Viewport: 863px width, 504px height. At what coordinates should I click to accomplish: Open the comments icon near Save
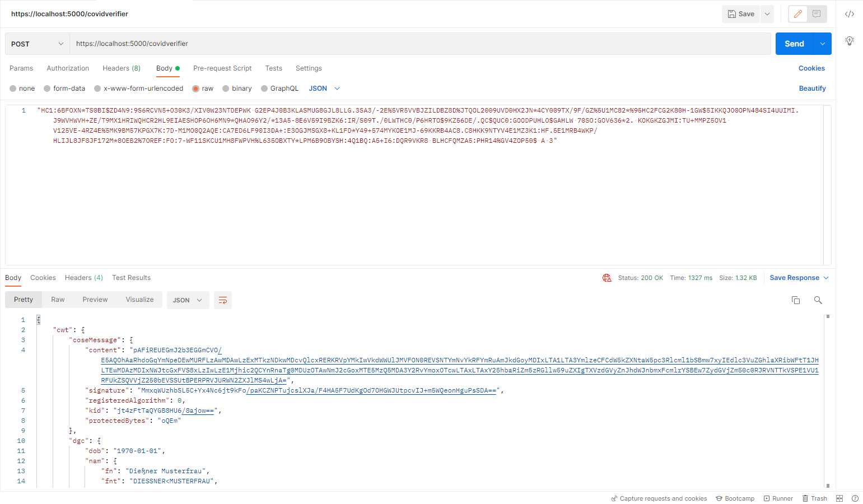coord(817,14)
